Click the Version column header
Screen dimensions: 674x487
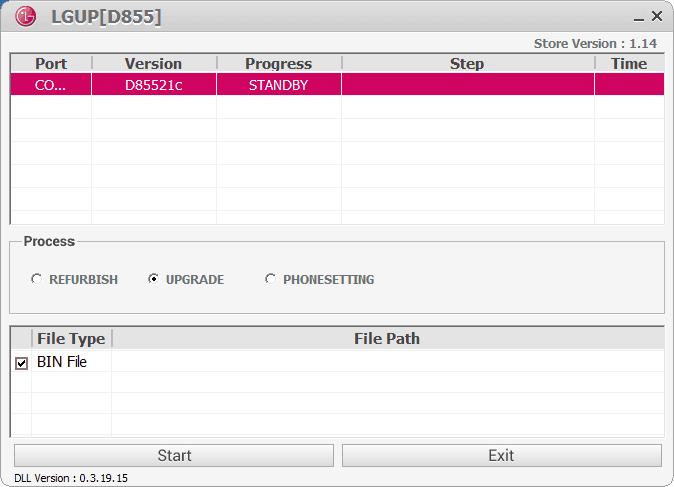tap(153, 64)
